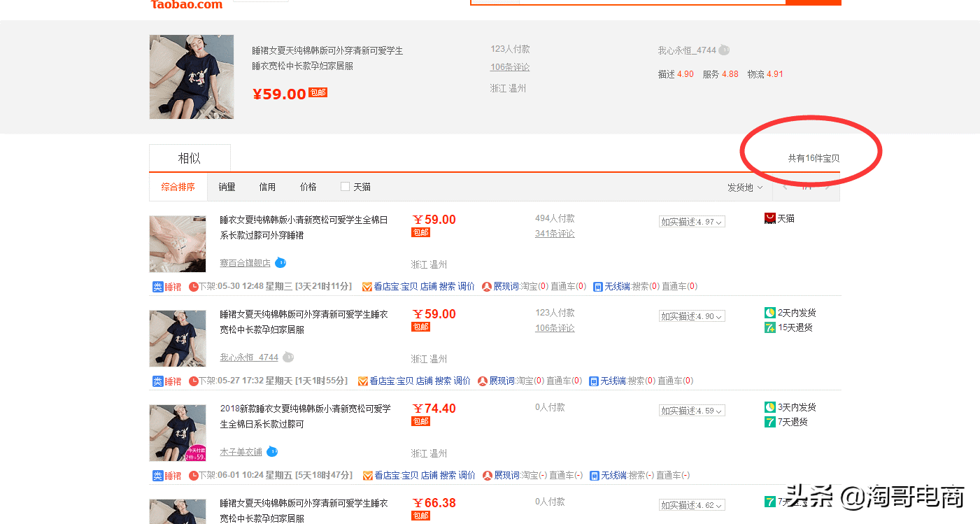
Task: Click the 2天内发货 icon
Action: 770,313
